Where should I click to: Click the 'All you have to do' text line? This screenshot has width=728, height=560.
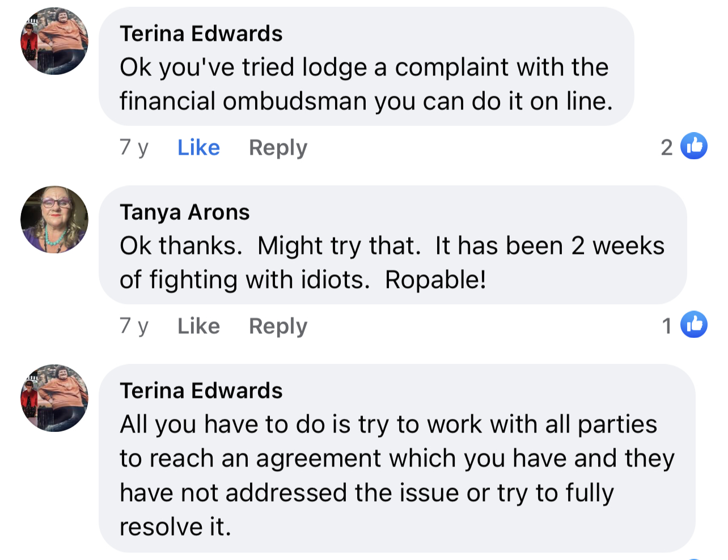click(388, 425)
